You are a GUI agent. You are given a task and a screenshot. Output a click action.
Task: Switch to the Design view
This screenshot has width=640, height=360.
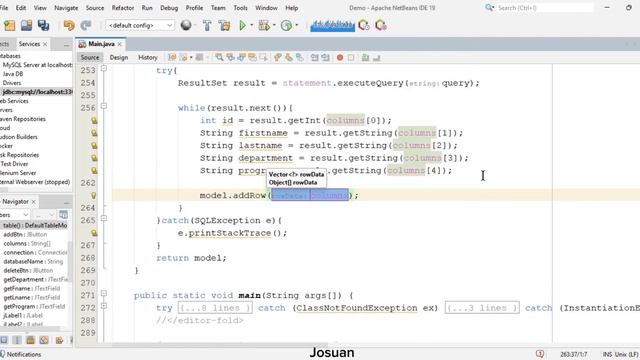tap(119, 58)
